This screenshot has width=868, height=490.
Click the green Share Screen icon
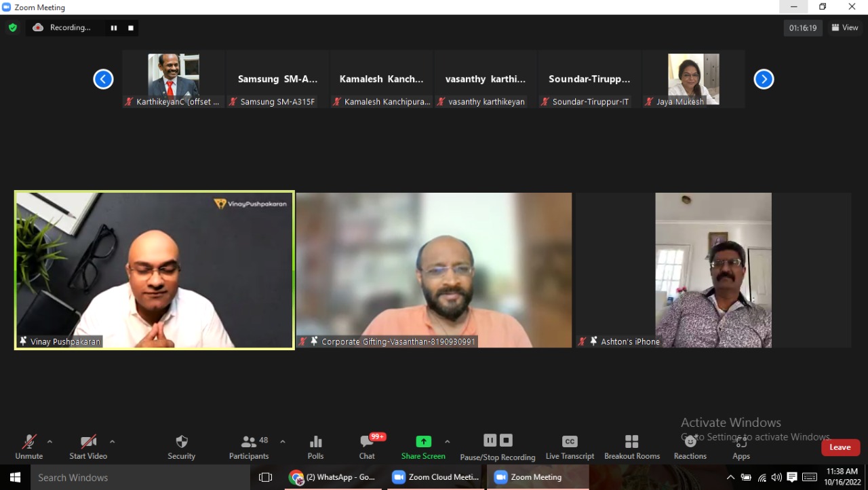(x=423, y=442)
